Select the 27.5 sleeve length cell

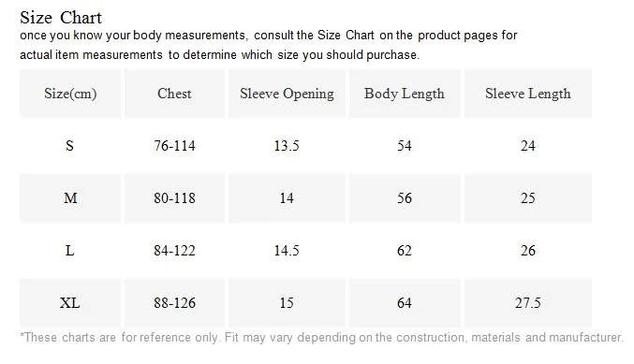tap(528, 303)
